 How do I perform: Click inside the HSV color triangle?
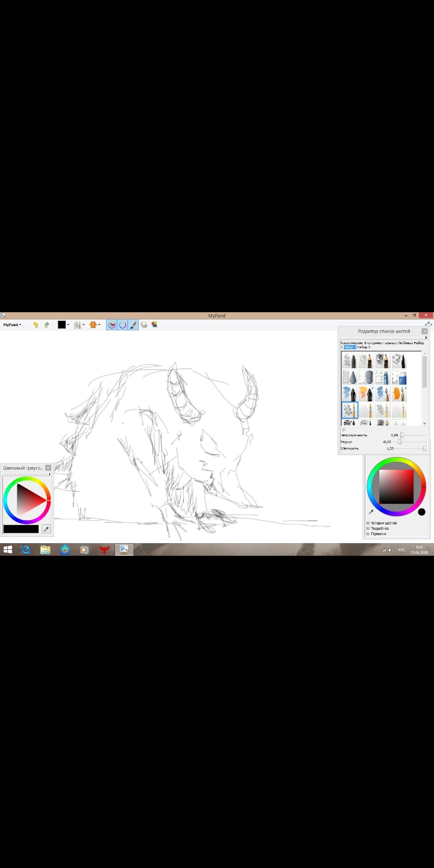pyautogui.click(x=29, y=500)
